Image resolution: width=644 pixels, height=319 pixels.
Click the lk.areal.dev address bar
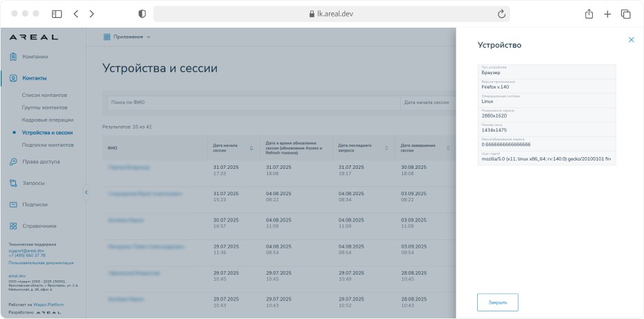pyautogui.click(x=332, y=14)
